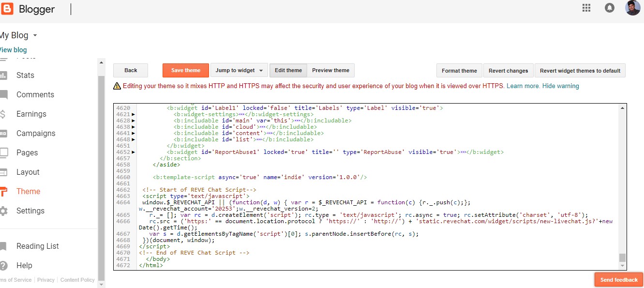Open Help in the sidebar
The image size is (644, 288).
24,265
